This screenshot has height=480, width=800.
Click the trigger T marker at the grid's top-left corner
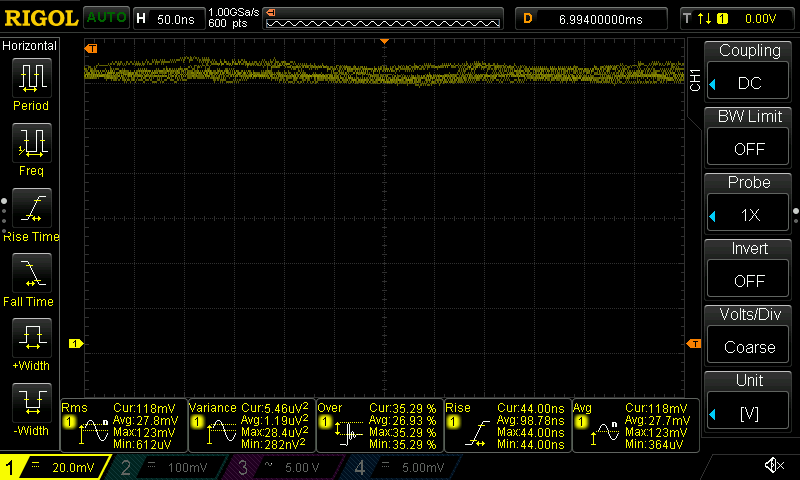(91, 48)
